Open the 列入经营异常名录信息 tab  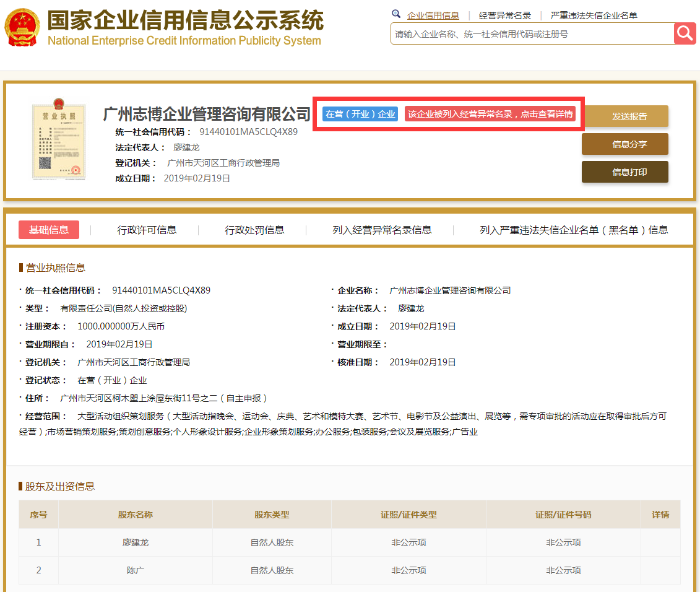point(382,230)
